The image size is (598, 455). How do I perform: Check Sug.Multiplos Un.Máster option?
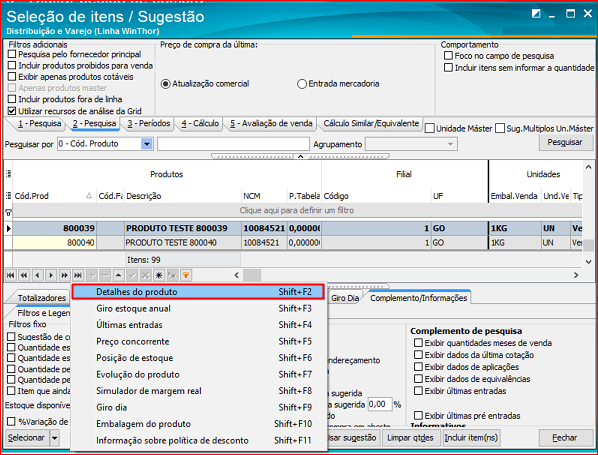(500, 129)
